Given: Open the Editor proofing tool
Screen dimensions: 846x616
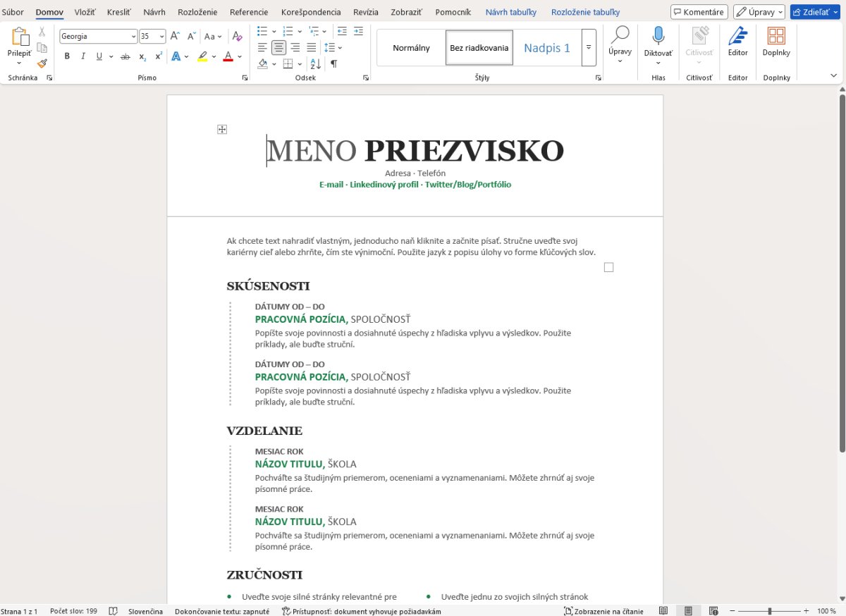Looking at the screenshot, I should tap(737, 42).
